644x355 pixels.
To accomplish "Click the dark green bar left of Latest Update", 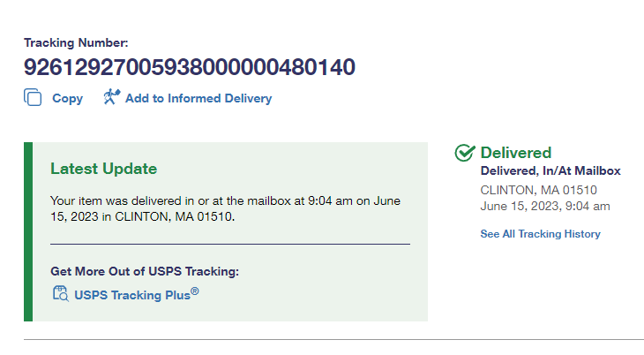I will tap(28, 231).
